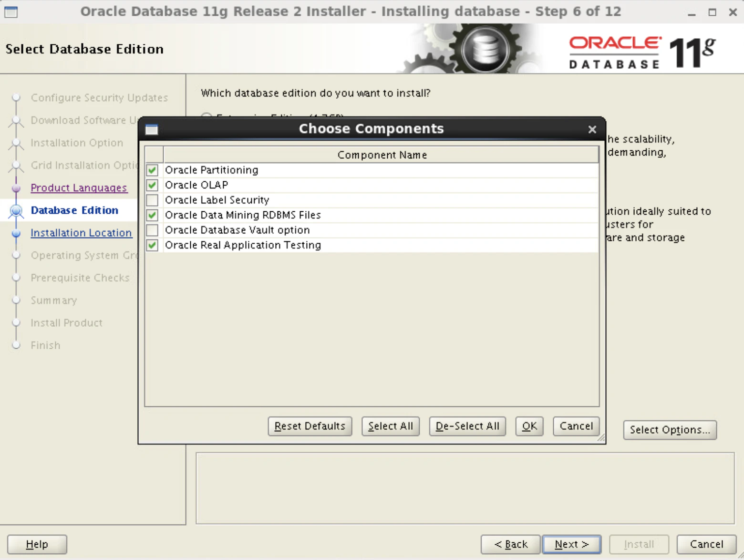Tick the Oracle Database Vault option checkbox
744x560 pixels.
coord(152,230)
